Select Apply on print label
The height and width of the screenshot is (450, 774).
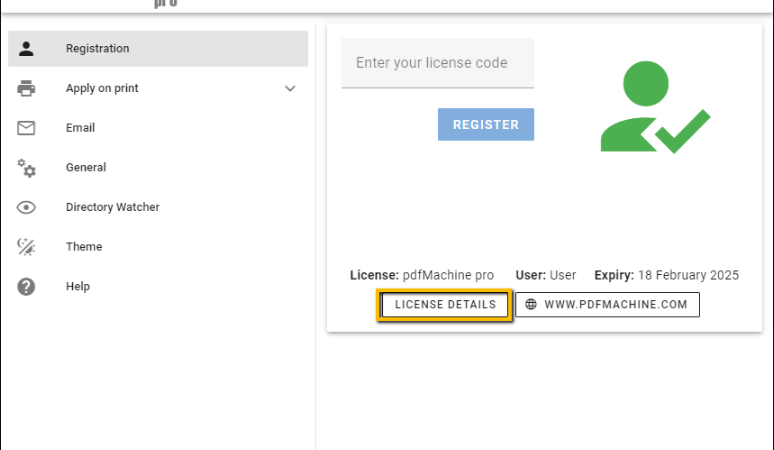click(x=102, y=88)
